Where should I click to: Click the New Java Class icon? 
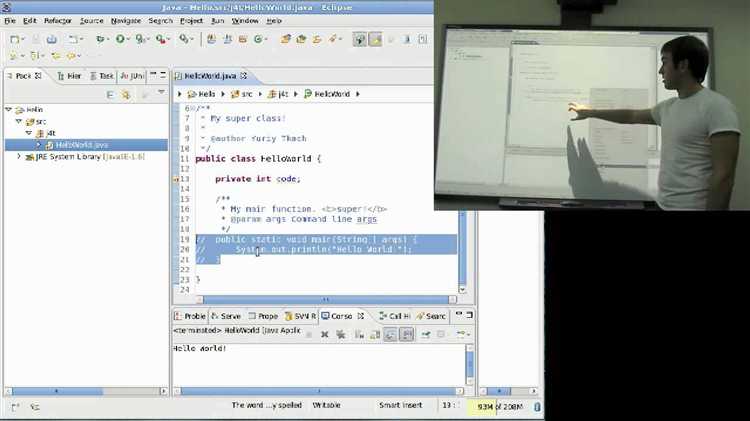coord(259,39)
